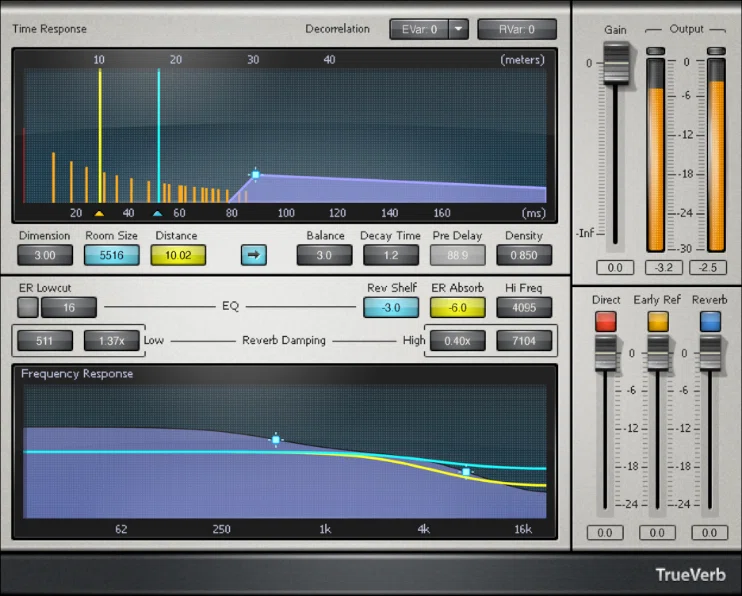The height and width of the screenshot is (596, 742).
Task: Click the RVar: 0 button
Action: pyautogui.click(x=517, y=29)
